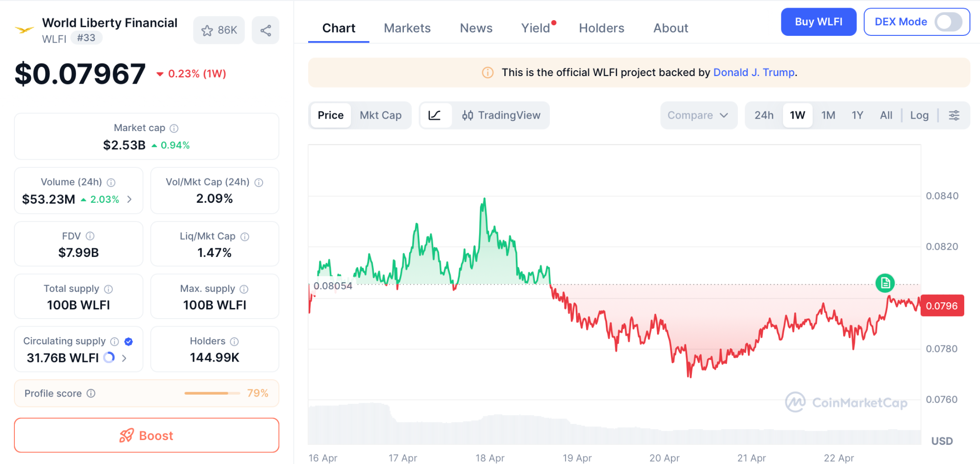Click the info icon beside Holders

[x=234, y=342]
